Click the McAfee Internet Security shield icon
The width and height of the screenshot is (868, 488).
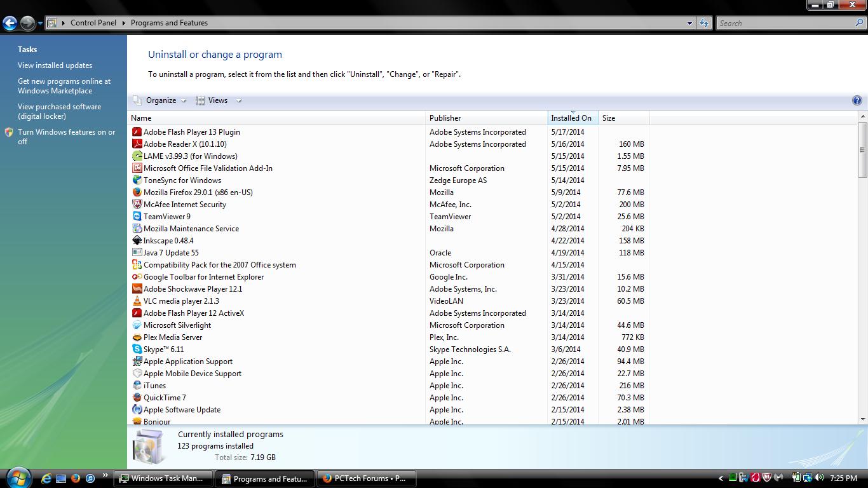(x=137, y=205)
